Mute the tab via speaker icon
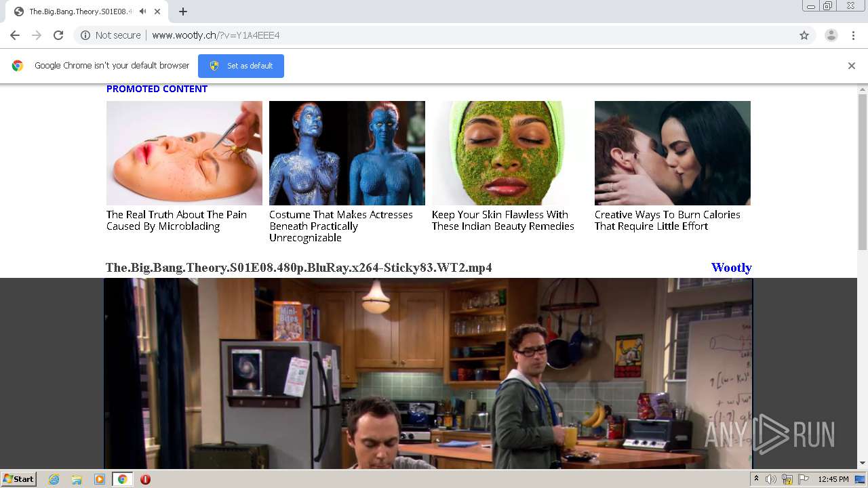 click(x=142, y=12)
